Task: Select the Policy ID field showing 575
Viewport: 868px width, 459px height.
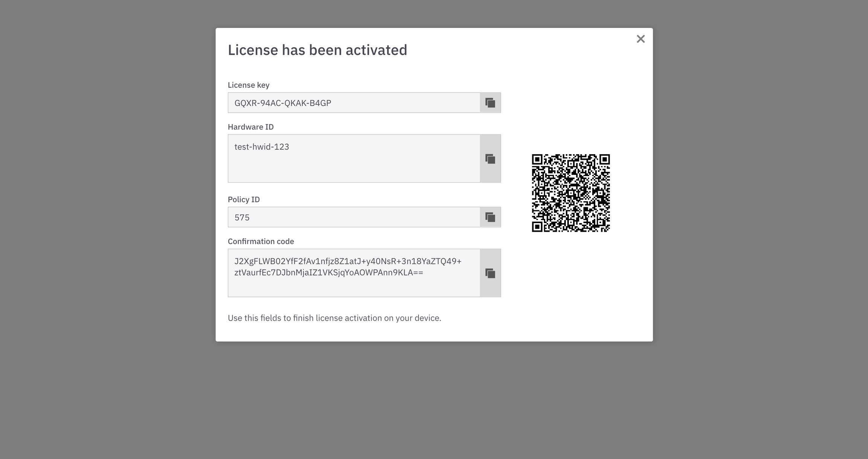Action: coord(354,217)
